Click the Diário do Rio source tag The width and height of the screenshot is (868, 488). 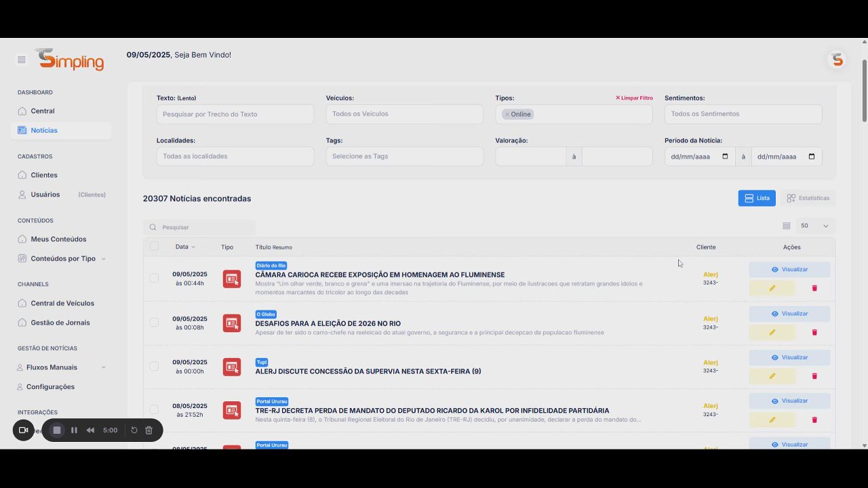click(x=271, y=266)
